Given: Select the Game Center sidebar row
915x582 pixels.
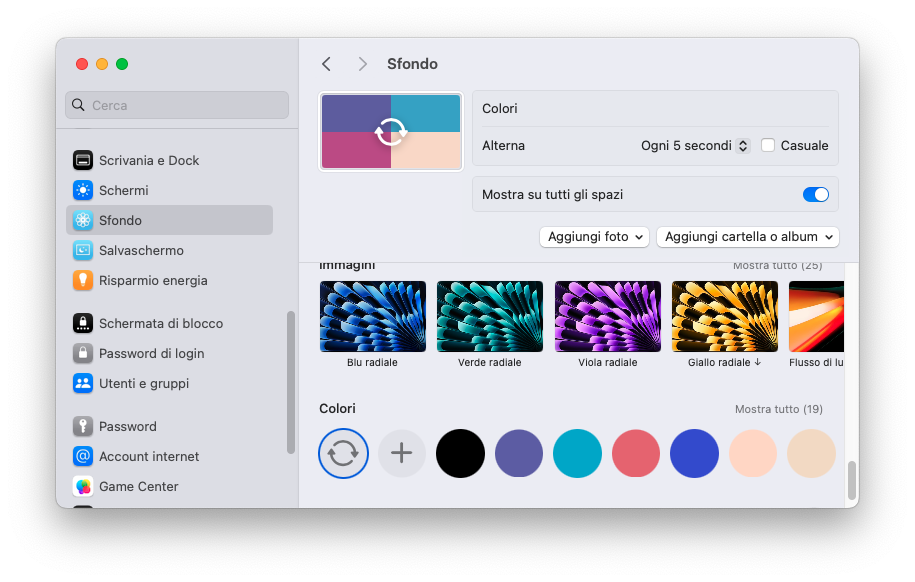Looking at the screenshot, I should (x=169, y=486).
